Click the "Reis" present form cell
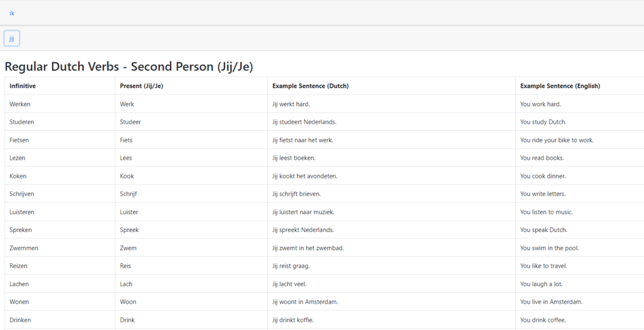Image resolution: width=644 pixels, height=330 pixels. (126, 266)
